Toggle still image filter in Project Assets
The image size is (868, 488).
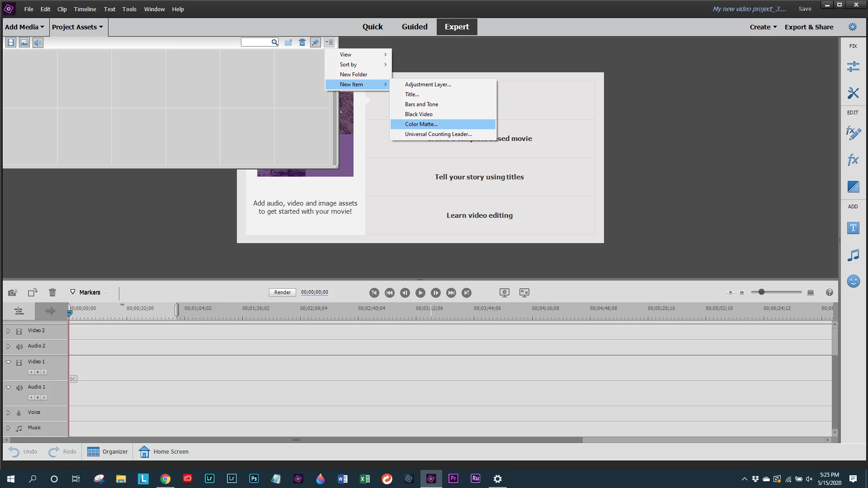(x=24, y=42)
